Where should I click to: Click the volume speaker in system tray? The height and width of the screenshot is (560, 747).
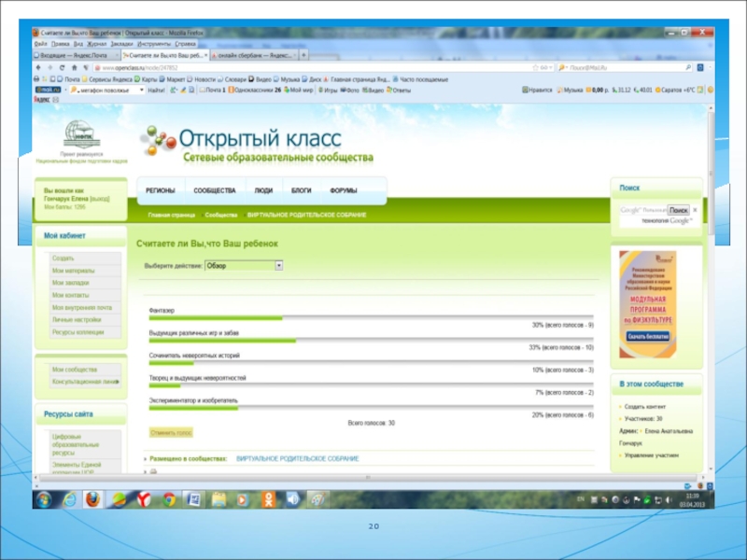[669, 499]
